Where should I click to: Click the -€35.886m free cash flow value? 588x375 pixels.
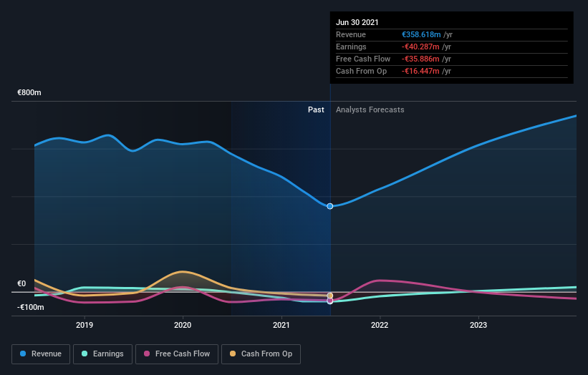[x=420, y=59]
